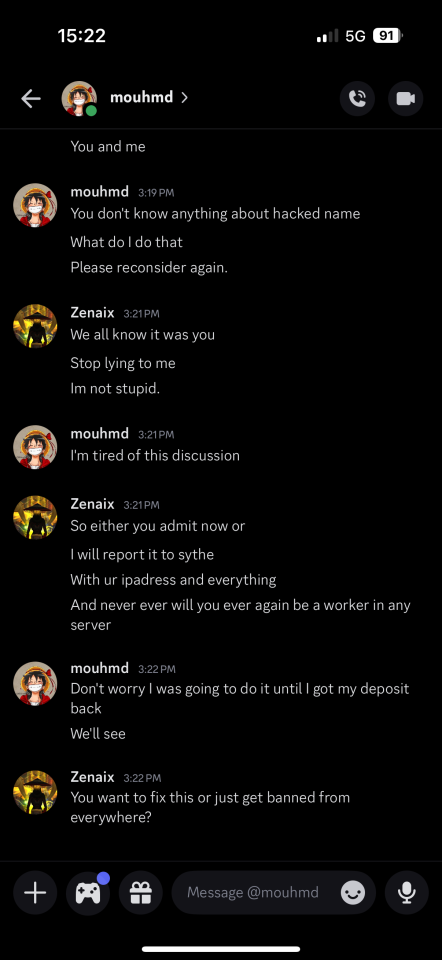Screen dimensions: 442x960
Task: Tap Zenaix avatar at 3:22 PM message
Action: pyautogui.click(x=35, y=792)
